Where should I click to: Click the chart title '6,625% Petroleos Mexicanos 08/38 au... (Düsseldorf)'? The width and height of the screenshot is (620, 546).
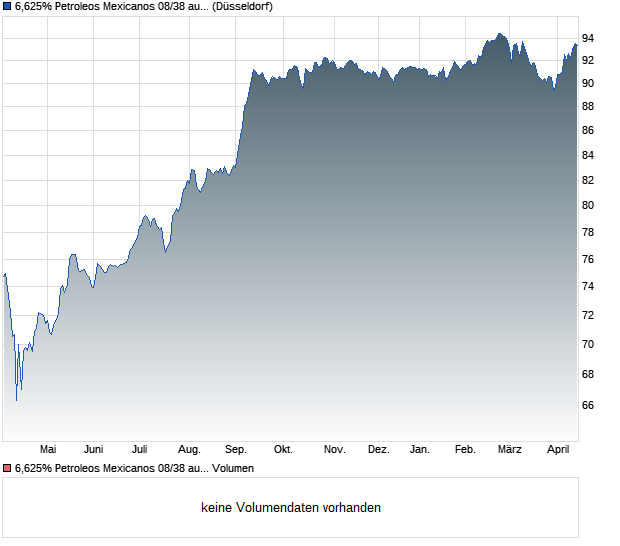(144, 7)
